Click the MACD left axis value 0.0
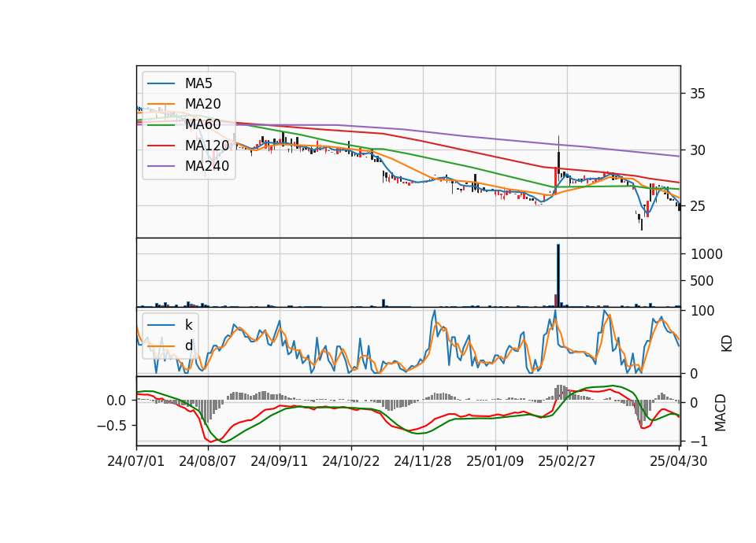756x543 pixels. point(117,401)
